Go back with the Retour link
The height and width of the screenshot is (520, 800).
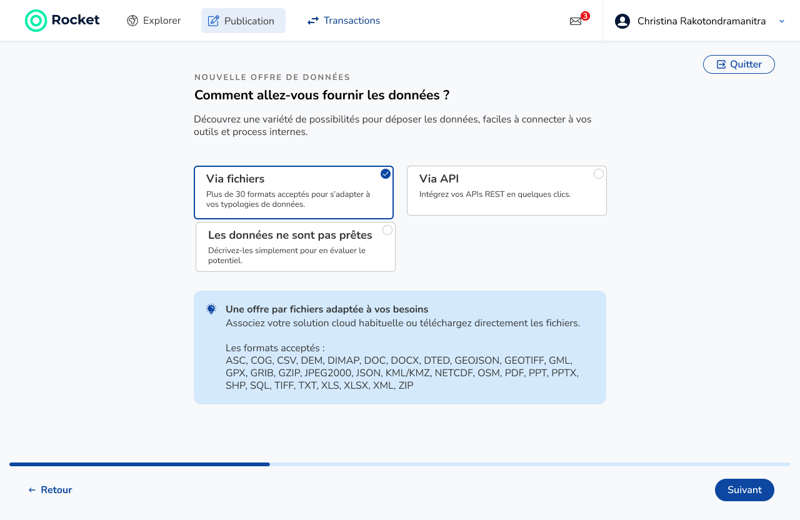50,490
